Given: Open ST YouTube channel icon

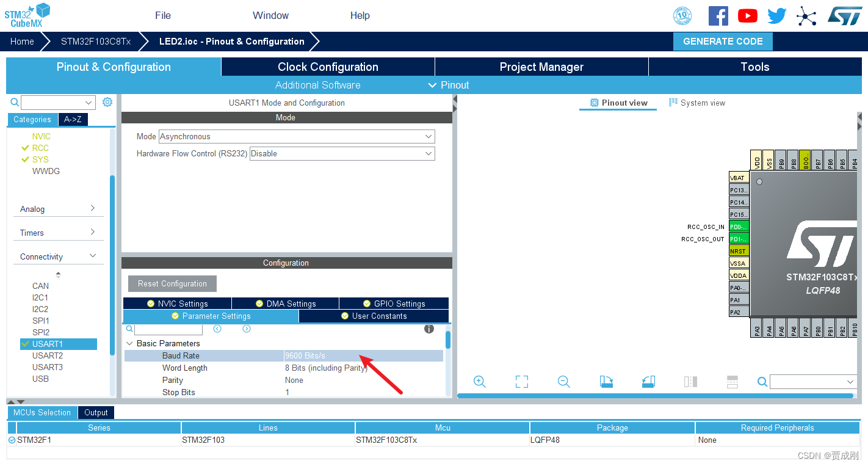Looking at the screenshot, I should (747, 16).
